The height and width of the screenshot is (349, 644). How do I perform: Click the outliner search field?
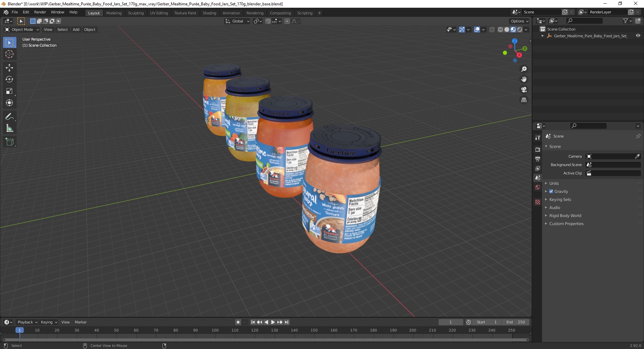tap(584, 21)
